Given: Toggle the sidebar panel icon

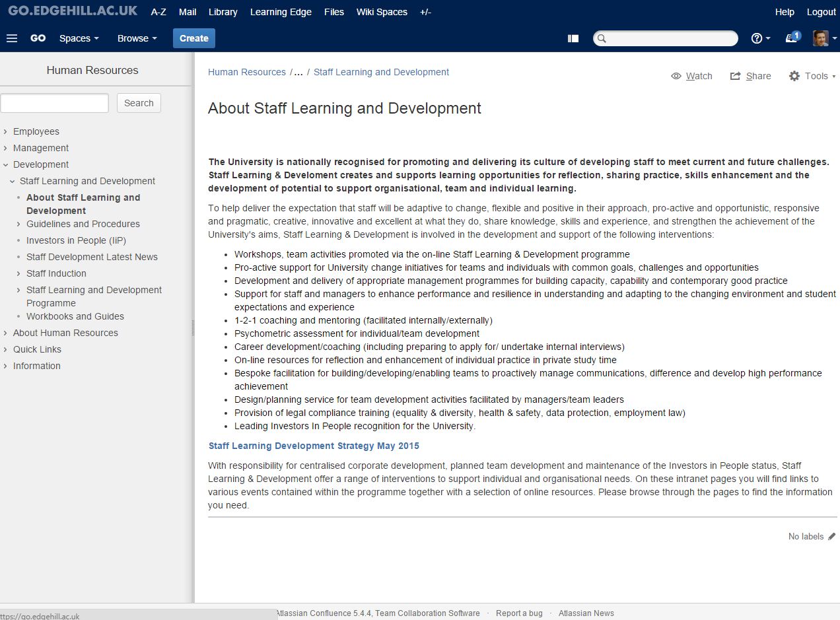Looking at the screenshot, I should 573,38.
